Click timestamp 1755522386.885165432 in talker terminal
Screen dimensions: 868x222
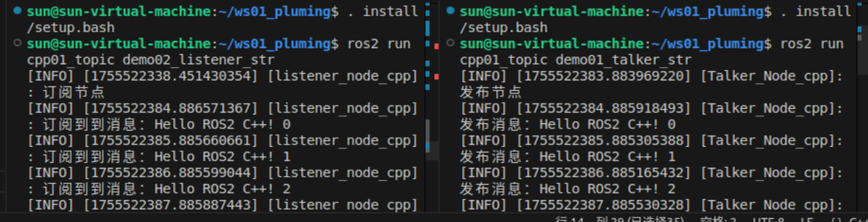(x=604, y=172)
